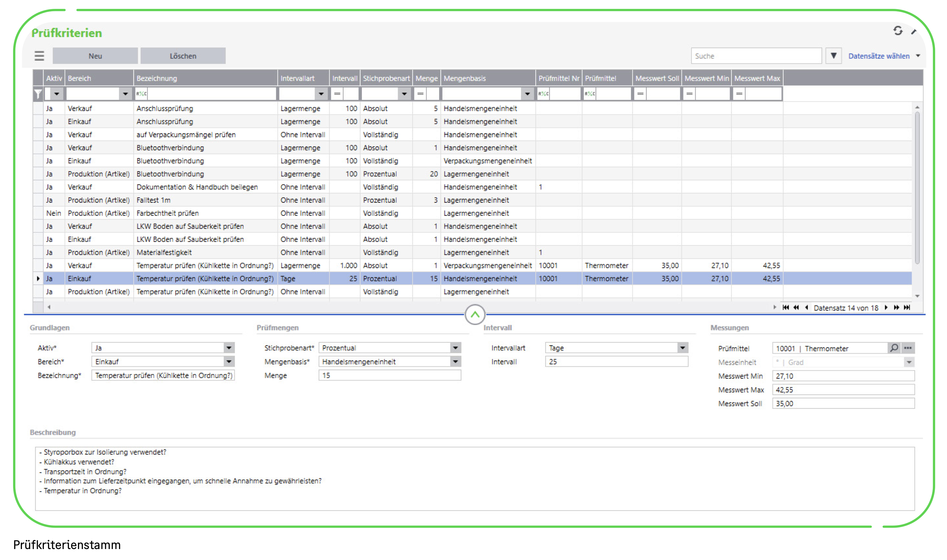Screen dimensions: 947x560
Task: Sort by Bereich column header
Action: coord(99,78)
